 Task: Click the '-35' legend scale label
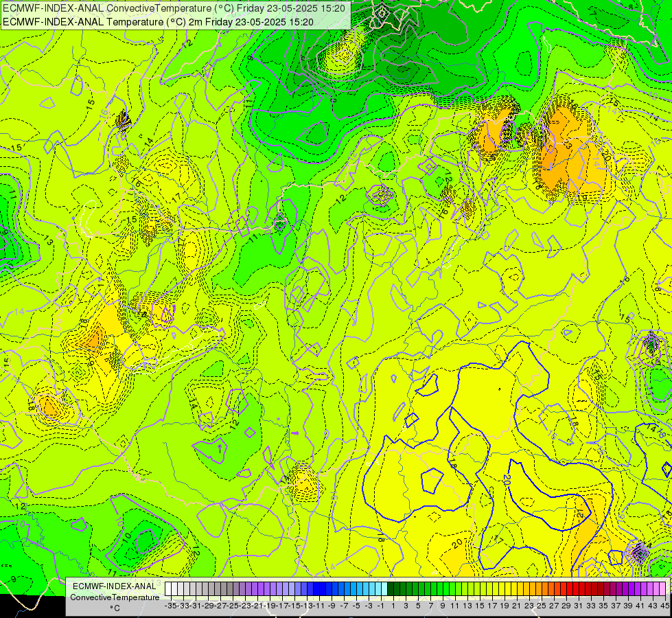(x=170, y=606)
